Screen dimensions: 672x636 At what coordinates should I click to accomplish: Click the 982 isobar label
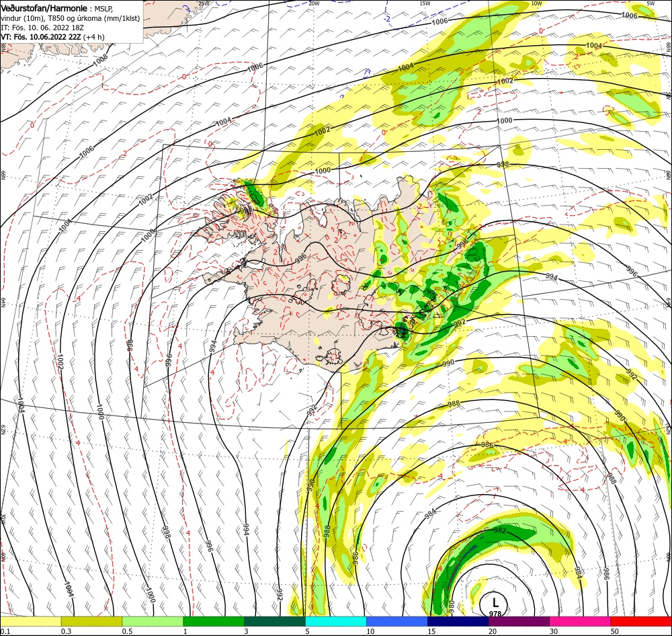coord(500,531)
